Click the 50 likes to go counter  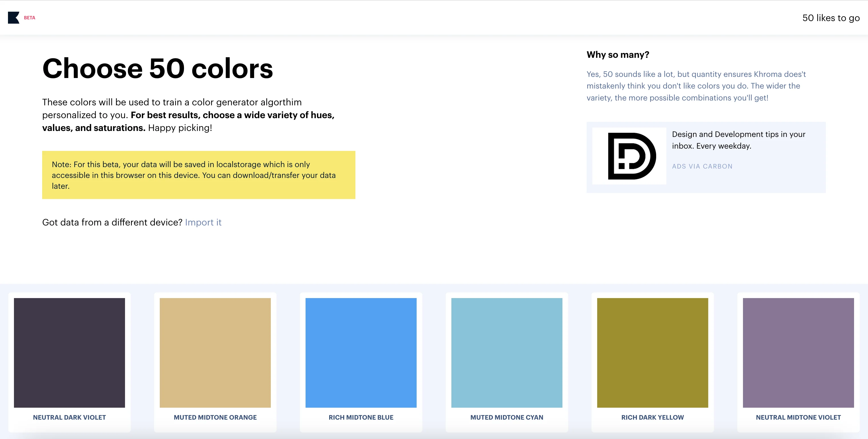click(x=831, y=18)
